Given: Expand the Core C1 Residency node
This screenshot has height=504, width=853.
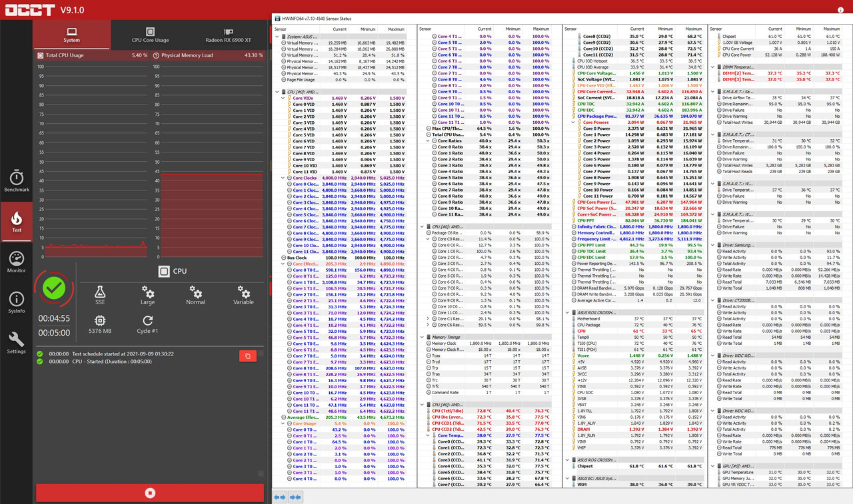Looking at the screenshot, I should [x=428, y=319].
